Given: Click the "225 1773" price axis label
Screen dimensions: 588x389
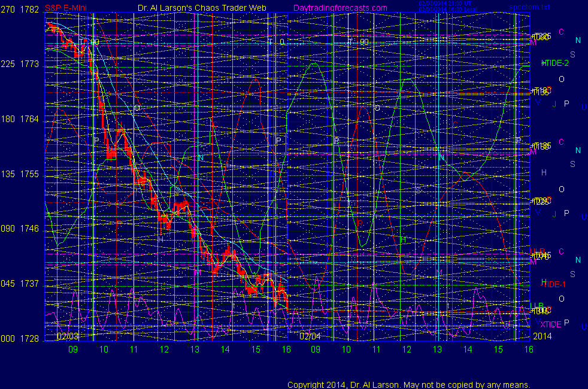Looking at the screenshot, I should 20,64.
